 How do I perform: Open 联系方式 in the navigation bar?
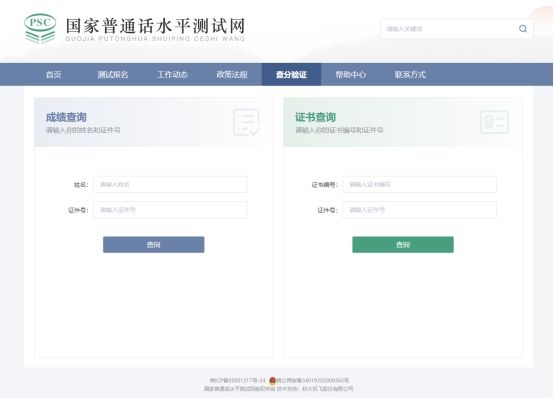410,75
